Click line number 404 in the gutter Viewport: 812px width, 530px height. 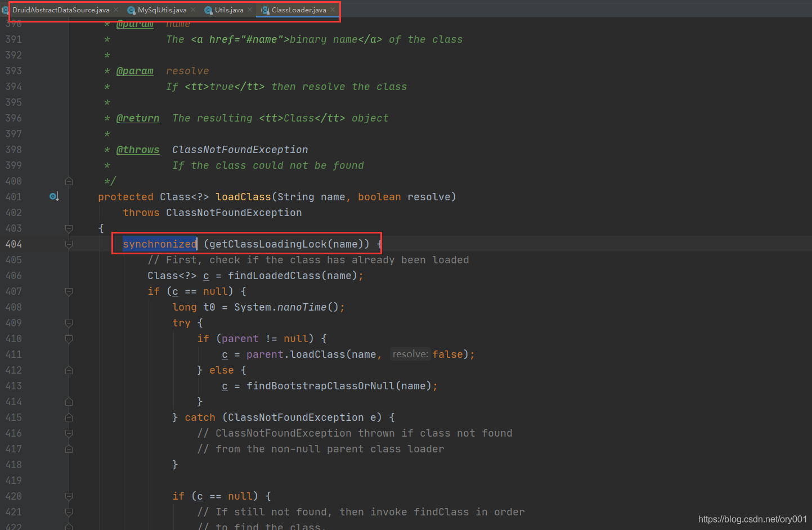(x=14, y=244)
